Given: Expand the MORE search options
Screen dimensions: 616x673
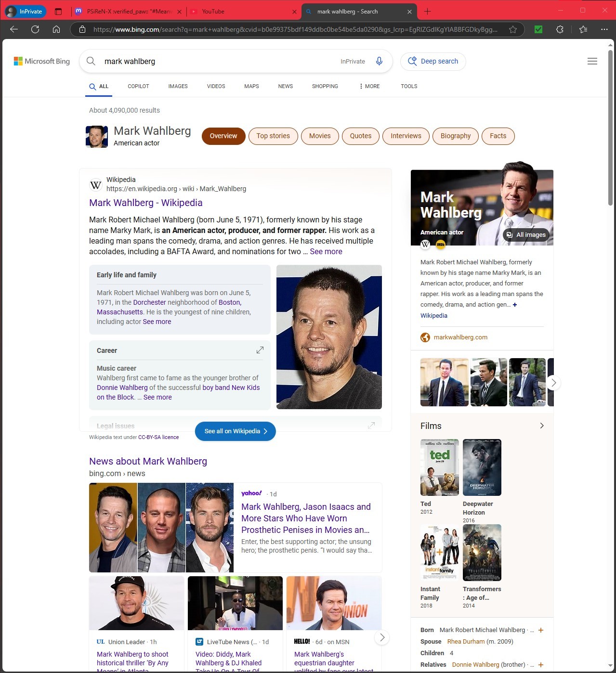Looking at the screenshot, I should coord(369,86).
